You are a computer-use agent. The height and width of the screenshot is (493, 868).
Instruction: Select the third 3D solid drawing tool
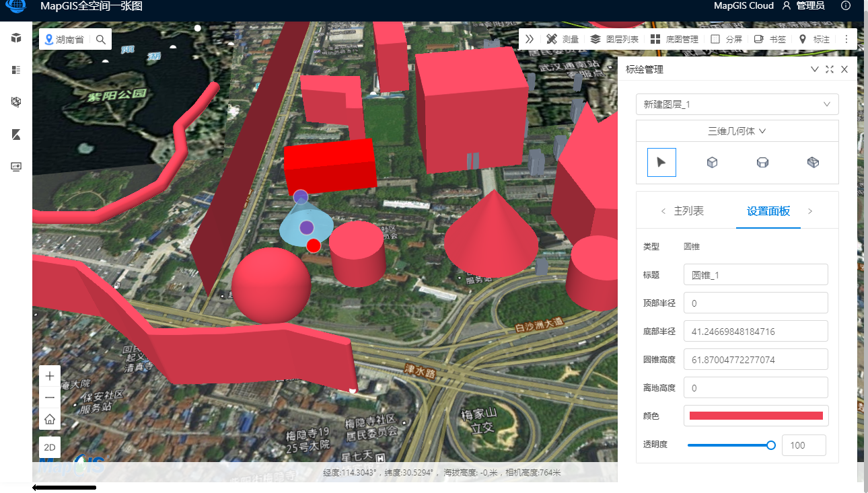coord(813,162)
